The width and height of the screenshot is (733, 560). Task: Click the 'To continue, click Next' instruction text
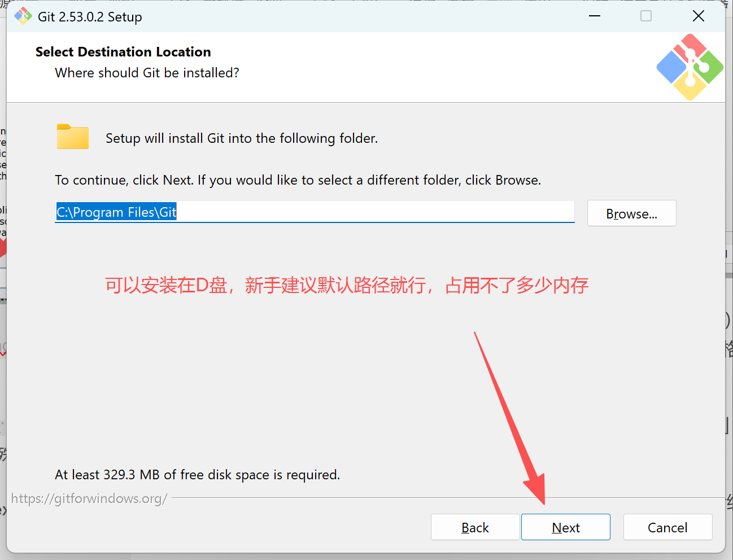click(298, 180)
